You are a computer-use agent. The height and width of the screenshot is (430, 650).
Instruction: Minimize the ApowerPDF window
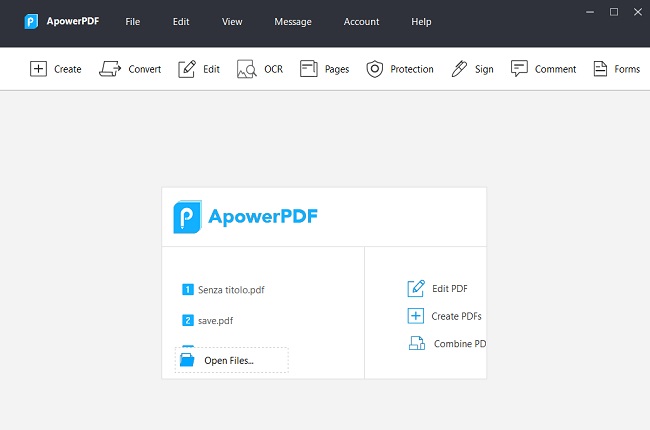[590, 12]
